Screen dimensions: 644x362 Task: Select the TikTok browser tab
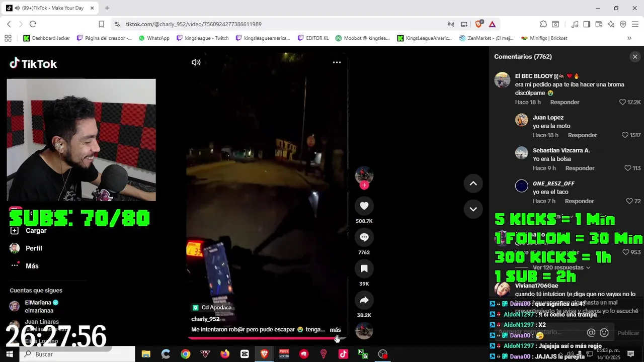pyautogui.click(x=49, y=8)
